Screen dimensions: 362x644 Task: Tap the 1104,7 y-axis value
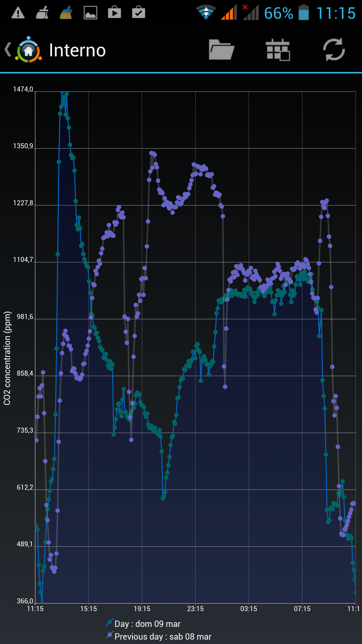click(23, 260)
